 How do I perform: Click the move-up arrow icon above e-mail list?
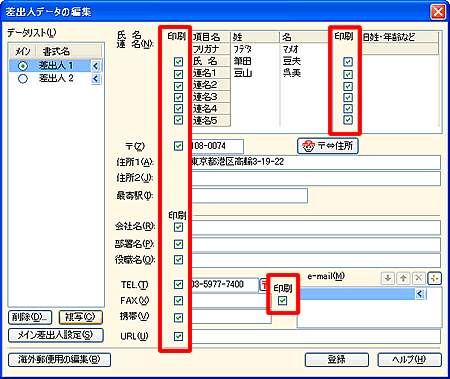click(403, 278)
